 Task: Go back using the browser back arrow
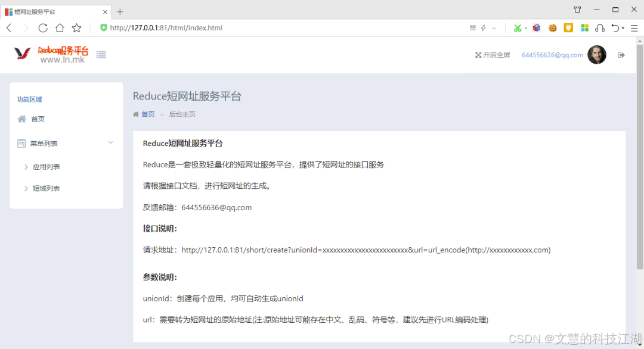tap(9, 28)
